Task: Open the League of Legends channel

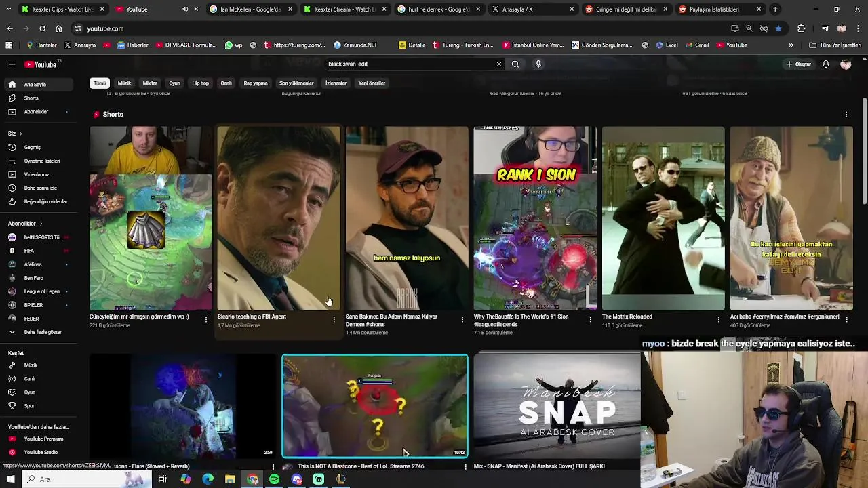Action: pos(38,291)
